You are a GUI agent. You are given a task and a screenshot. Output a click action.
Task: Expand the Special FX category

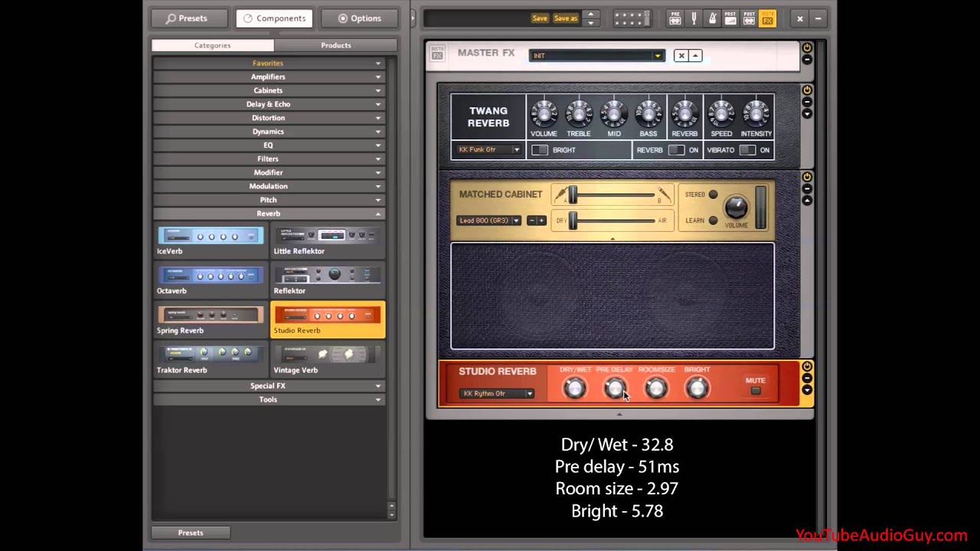click(x=268, y=386)
